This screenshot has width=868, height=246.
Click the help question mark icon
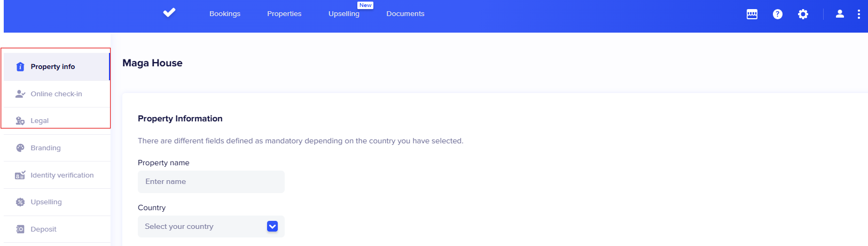pos(777,14)
